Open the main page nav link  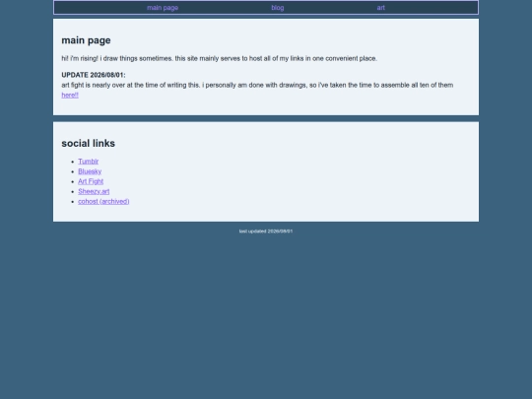click(x=163, y=8)
